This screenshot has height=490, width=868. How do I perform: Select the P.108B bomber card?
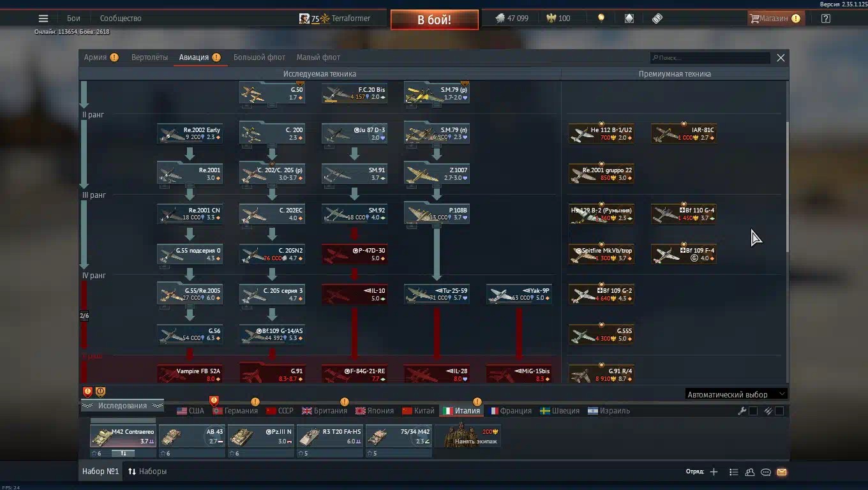coord(437,214)
